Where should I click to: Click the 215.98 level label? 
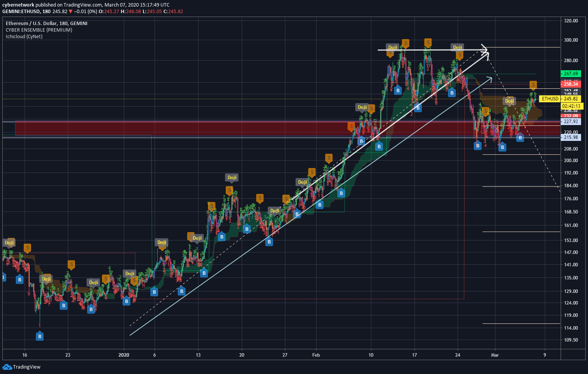pos(571,137)
